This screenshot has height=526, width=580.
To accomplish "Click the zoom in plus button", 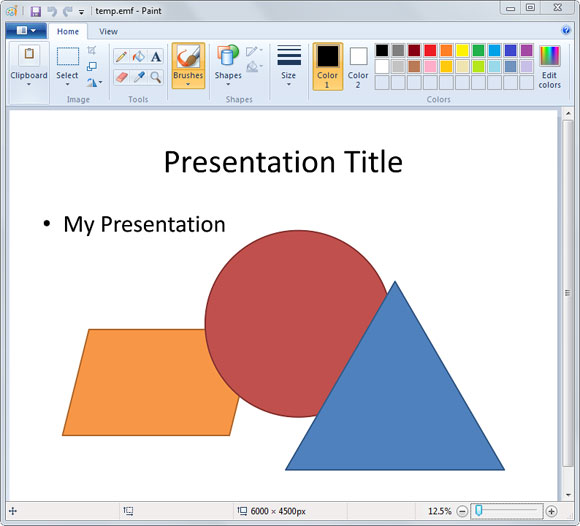I will [551, 511].
